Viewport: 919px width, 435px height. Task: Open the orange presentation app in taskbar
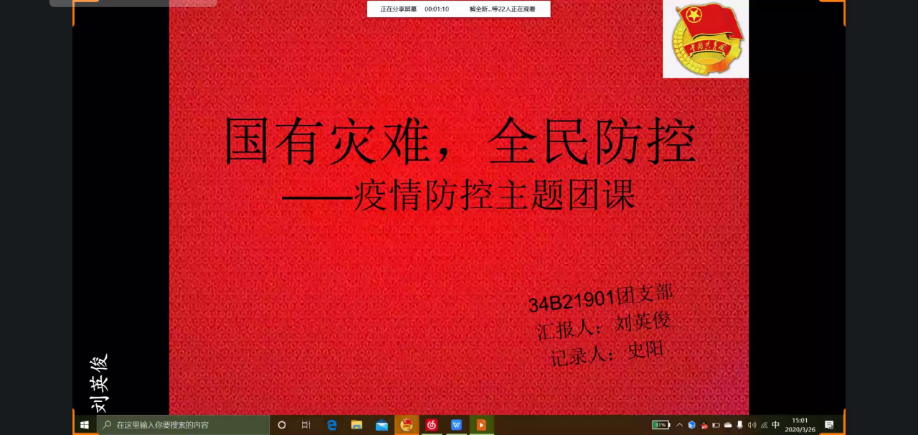pyautogui.click(x=482, y=425)
